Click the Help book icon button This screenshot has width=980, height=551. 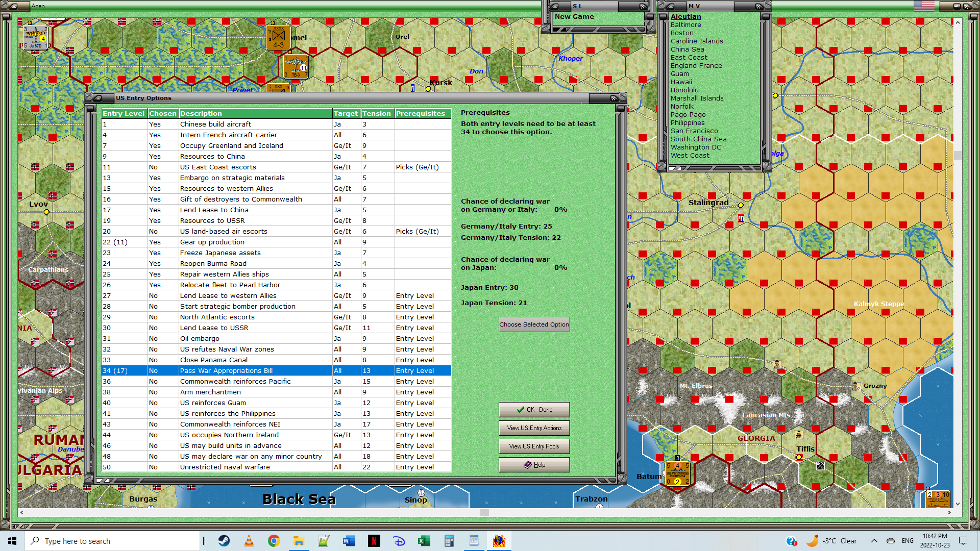(534, 465)
